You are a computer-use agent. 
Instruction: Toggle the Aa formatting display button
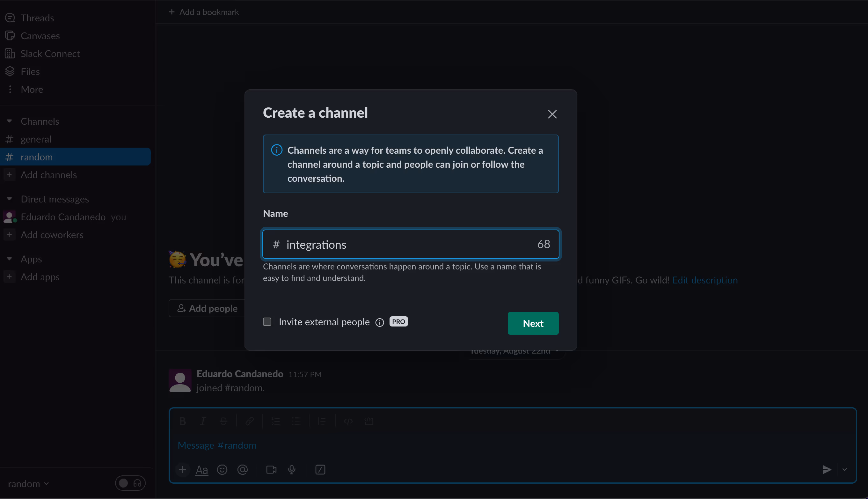click(201, 470)
